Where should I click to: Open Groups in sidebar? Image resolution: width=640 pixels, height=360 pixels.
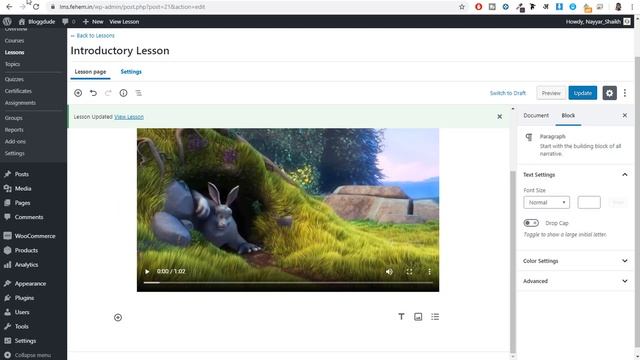(13, 118)
